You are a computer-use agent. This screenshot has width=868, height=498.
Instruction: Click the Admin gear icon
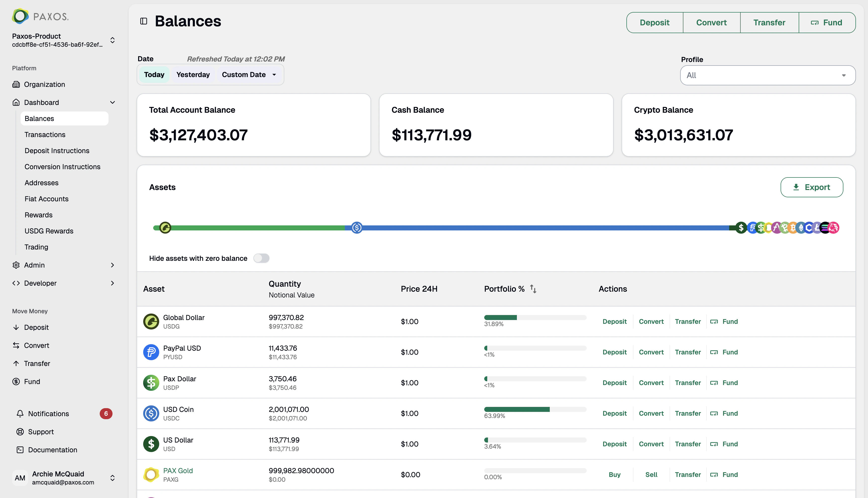pos(16,265)
